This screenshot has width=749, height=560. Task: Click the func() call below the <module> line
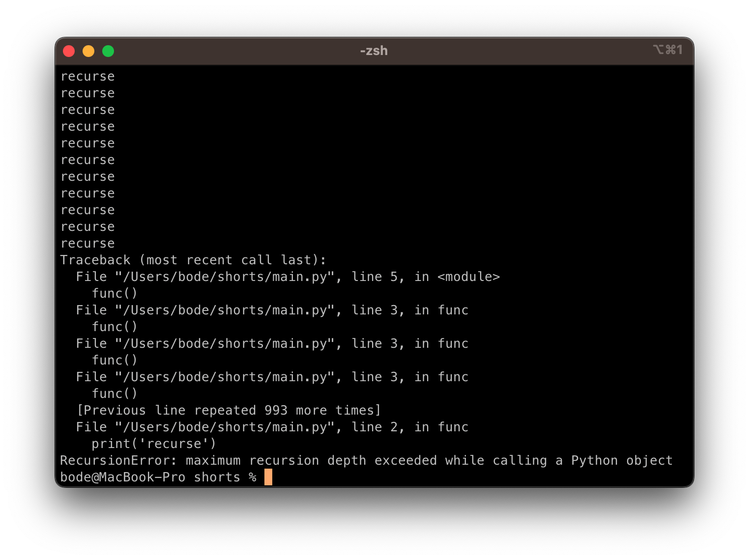click(115, 293)
